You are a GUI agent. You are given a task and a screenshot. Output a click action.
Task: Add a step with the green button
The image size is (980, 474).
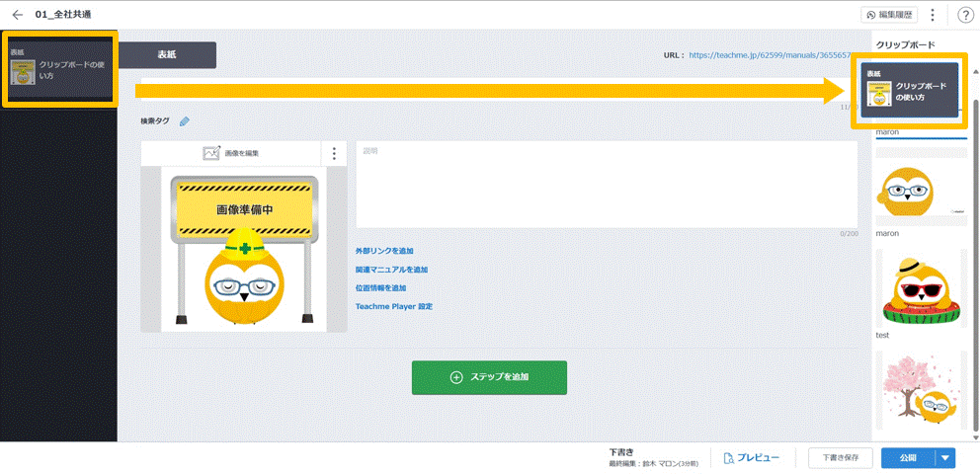489,377
